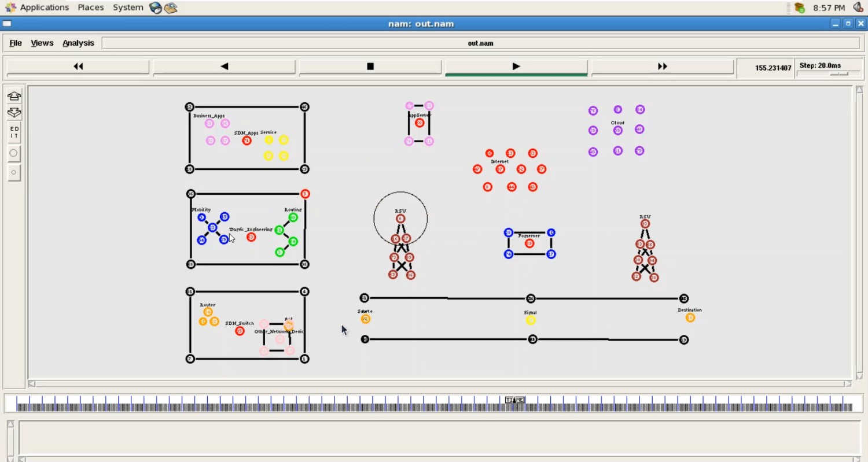
Task: Click the volume speaker icon in the panel
Action: click(858, 8)
